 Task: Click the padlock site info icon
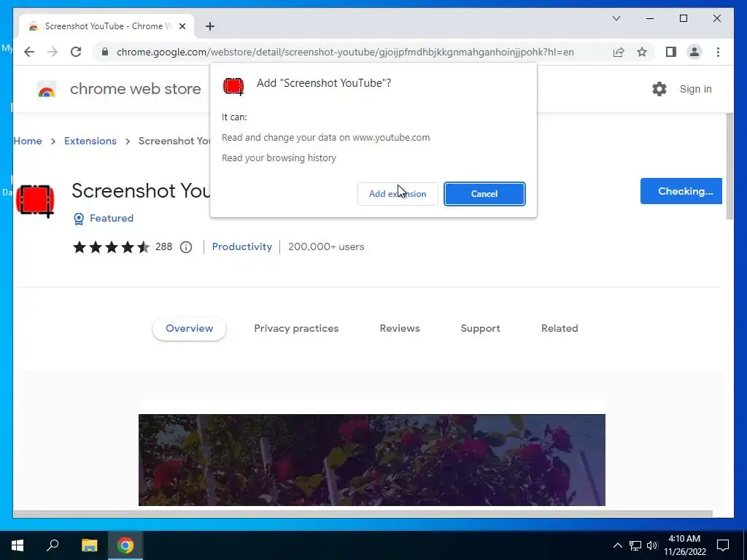[105, 52]
